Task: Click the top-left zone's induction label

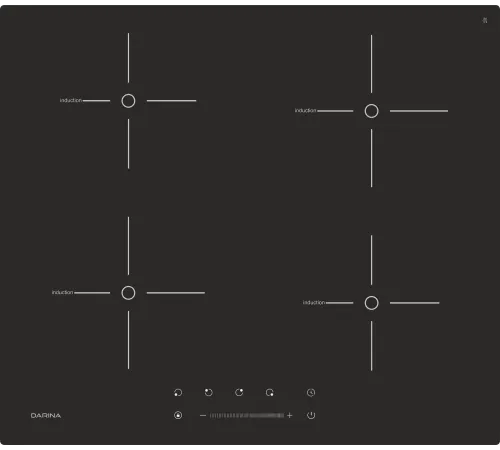Action: coord(71,100)
